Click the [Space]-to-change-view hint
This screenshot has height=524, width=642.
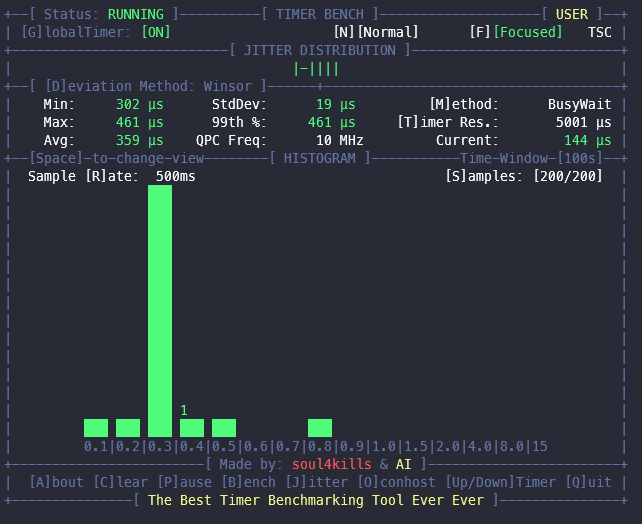click(117, 158)
